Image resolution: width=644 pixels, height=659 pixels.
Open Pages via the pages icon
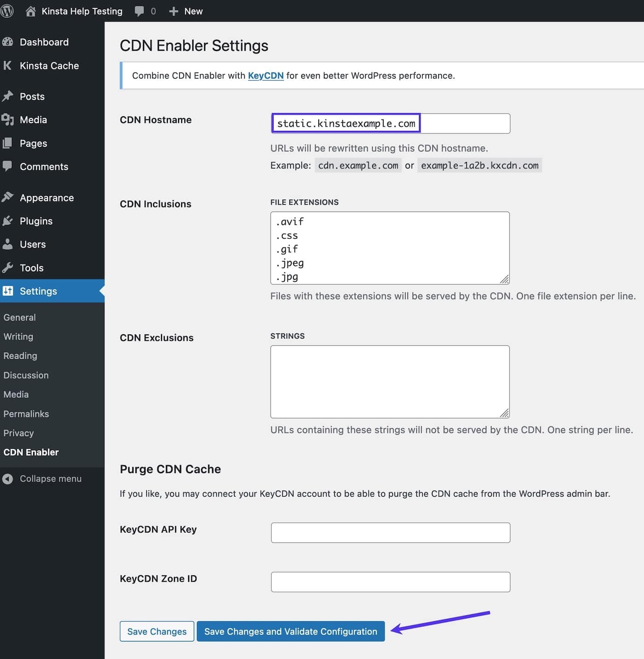coord(8,143)
